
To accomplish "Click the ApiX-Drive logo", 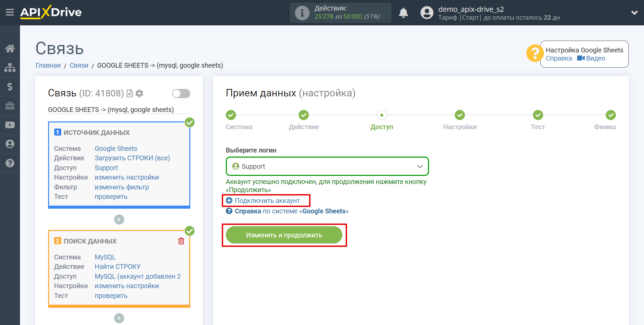I will click(x=51, y=12).
